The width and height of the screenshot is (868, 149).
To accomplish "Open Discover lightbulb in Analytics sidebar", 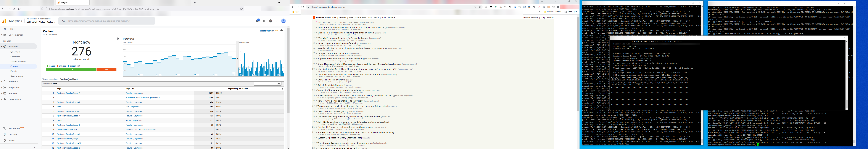I will click(x=5, y=134).
